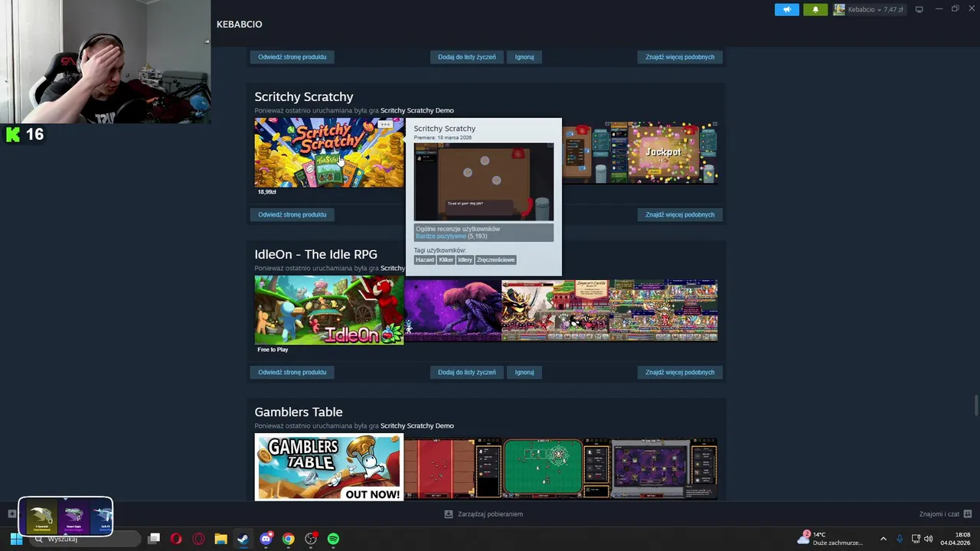Open Task View on the taskbar
Viewport: 980px width, 551px height.
(x=154, y=539)
